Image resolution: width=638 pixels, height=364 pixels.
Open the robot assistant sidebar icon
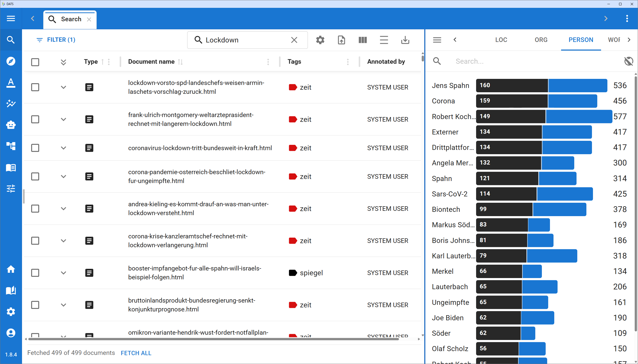point(11,125)
